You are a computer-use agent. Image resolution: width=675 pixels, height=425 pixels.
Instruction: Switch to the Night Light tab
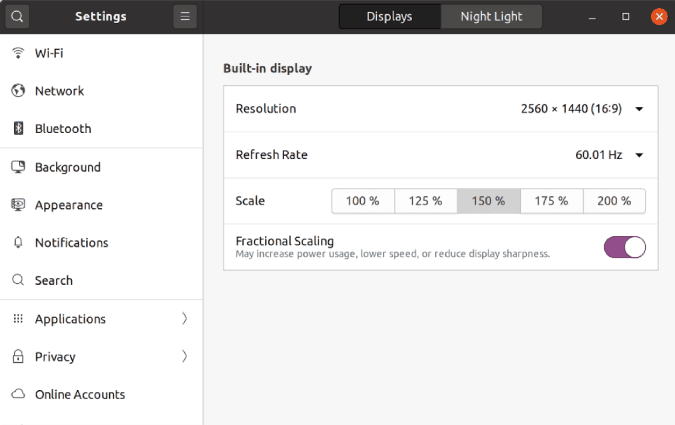[491, 16]
